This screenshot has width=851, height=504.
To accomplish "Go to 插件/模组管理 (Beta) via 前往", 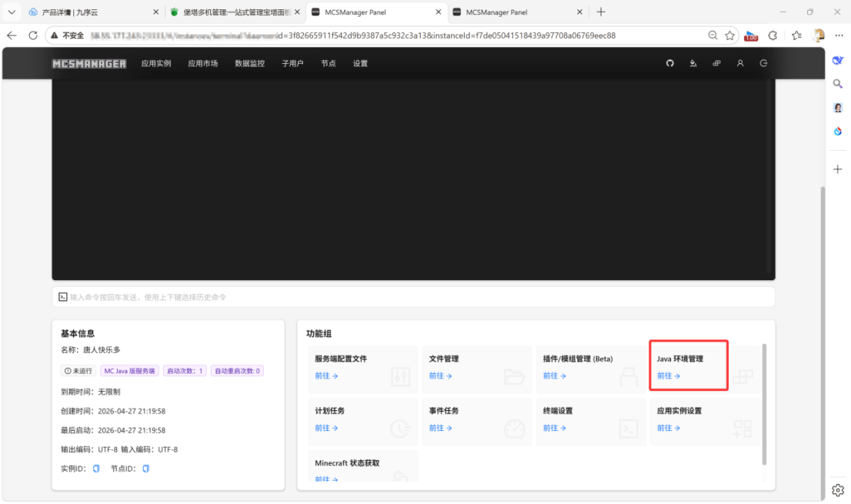I will (x=554, y=375).
